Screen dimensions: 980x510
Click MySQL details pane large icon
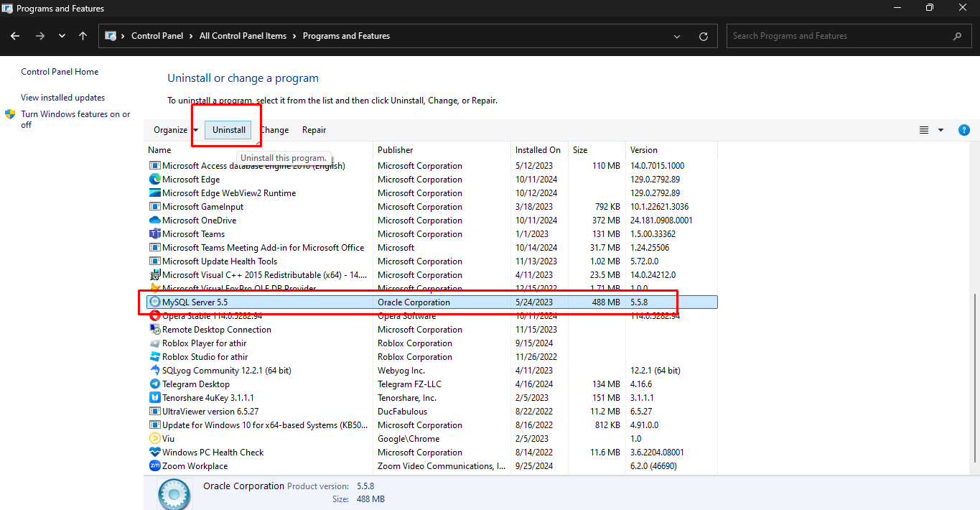point(174,494)
